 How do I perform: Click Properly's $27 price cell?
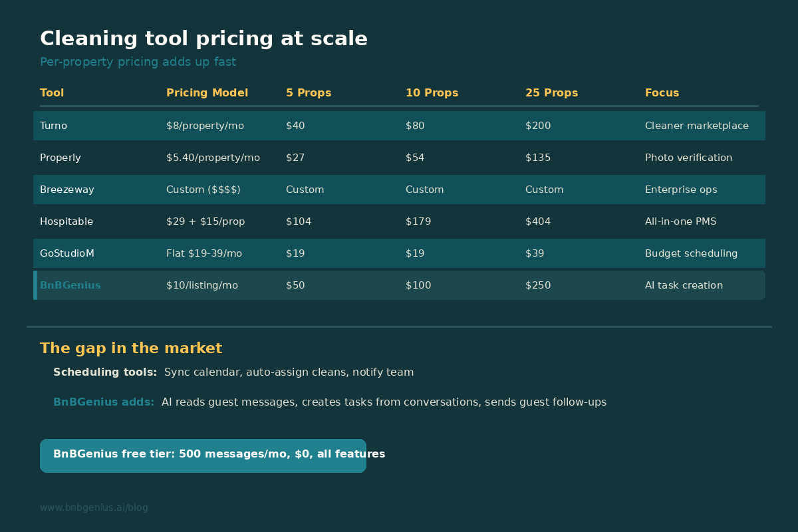pos(295,158)
